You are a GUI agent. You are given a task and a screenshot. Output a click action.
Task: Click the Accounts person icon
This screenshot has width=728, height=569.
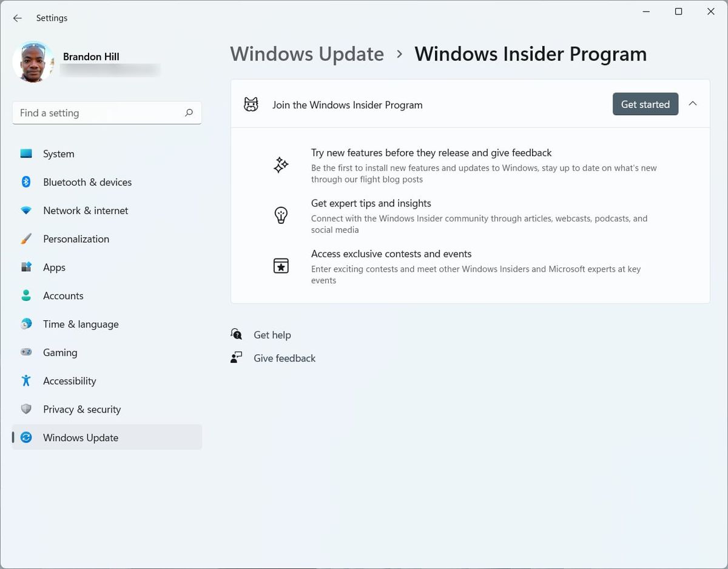pos(26,295)
